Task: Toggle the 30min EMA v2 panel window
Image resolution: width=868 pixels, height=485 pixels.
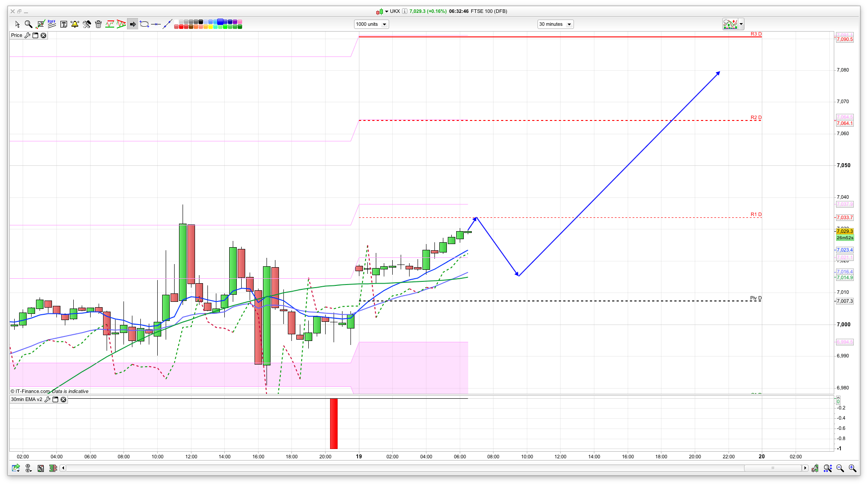Action: point(56,400)
